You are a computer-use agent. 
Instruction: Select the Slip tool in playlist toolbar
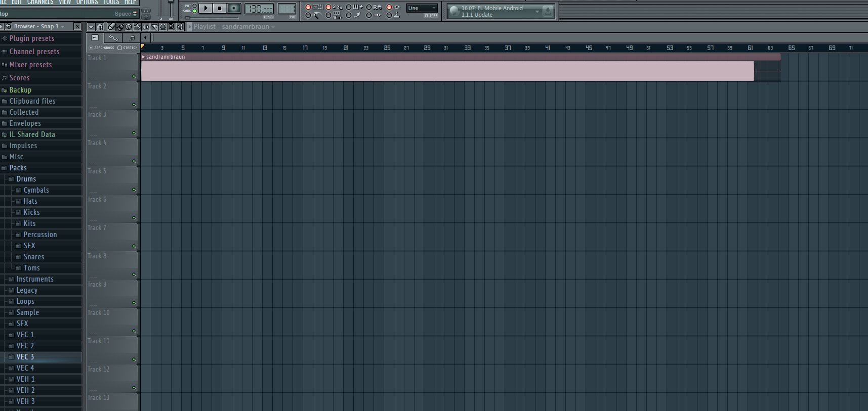[x=146, y=27]
